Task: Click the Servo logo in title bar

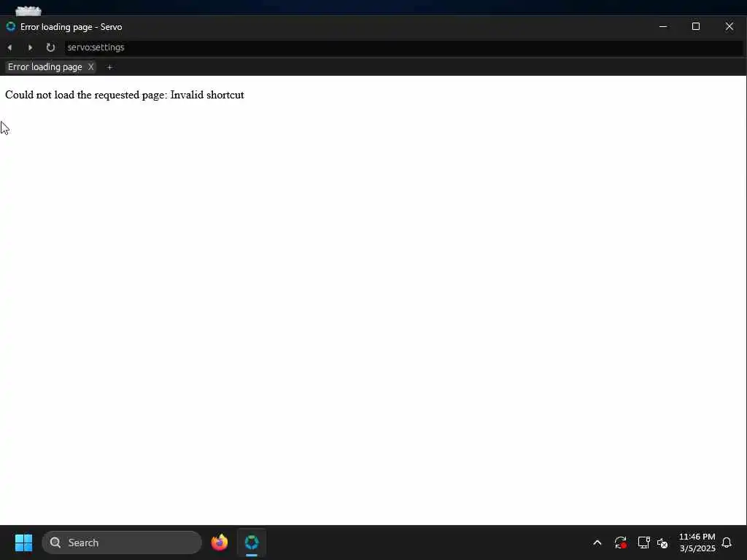Action: click(x=10, y=27)
